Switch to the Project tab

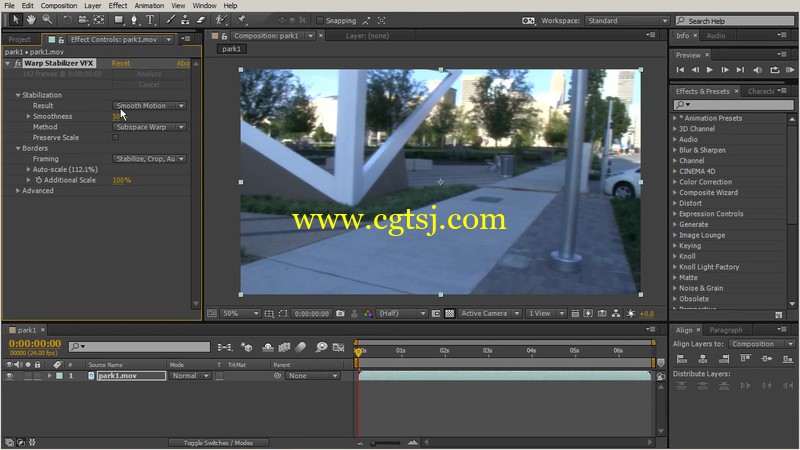coord(19,39)
